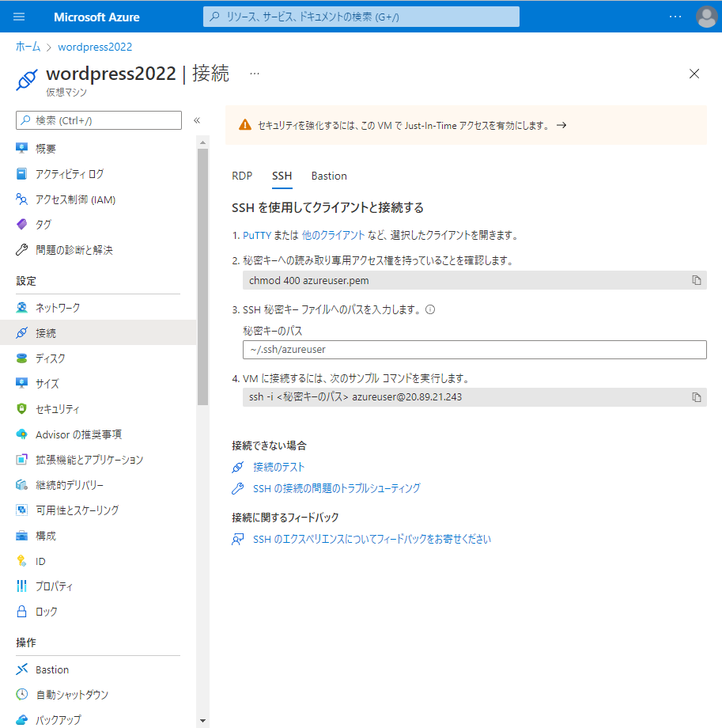Click the プロパティ bars icon
The height and width of the screenshot is (728, 722).
point(21,586)
